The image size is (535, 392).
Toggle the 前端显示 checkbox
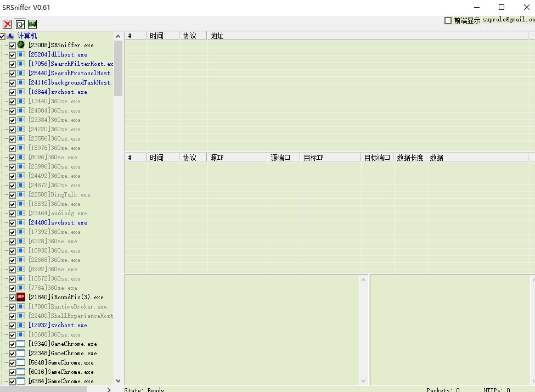(x=448, y=21)
